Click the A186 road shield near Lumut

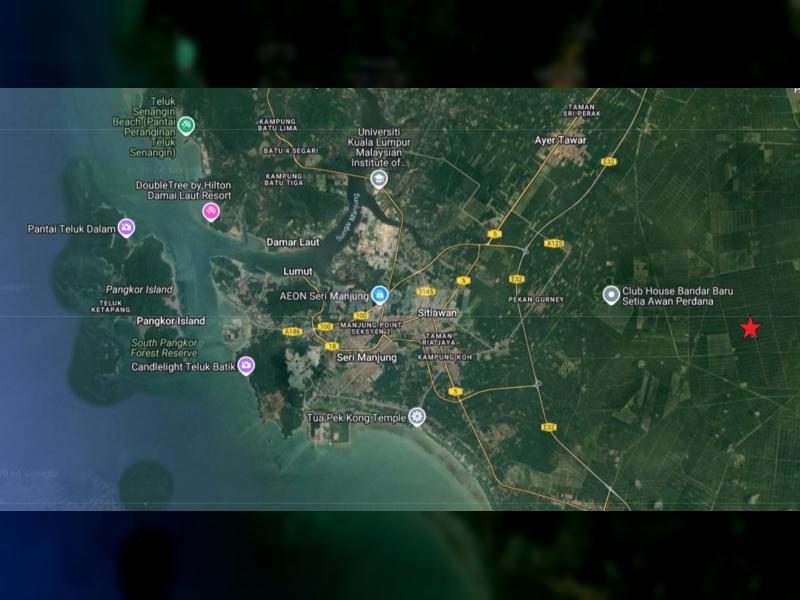[x=292, y=329]
